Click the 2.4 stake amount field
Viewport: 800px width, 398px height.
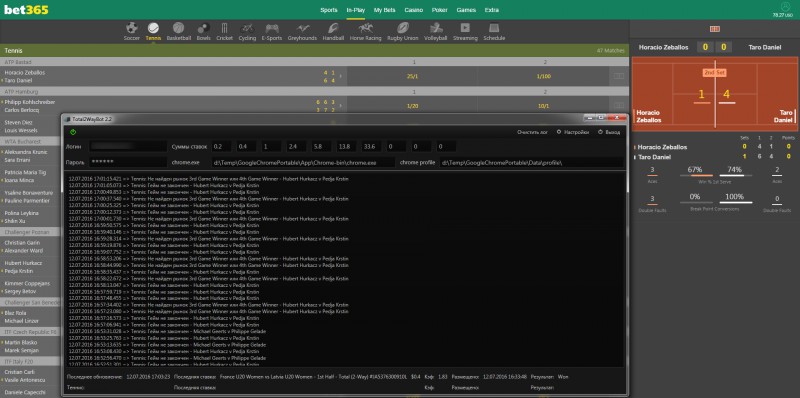click(x=296, y=146)
